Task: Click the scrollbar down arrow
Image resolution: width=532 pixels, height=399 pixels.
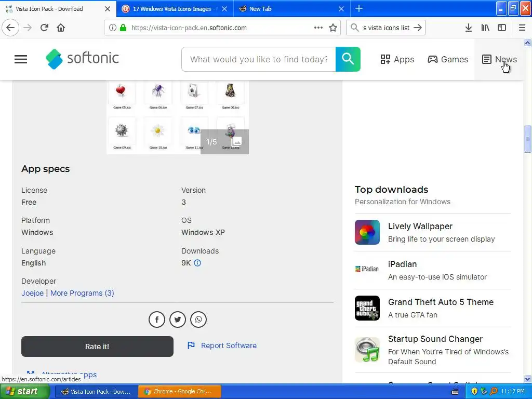Action: (527, 379)
